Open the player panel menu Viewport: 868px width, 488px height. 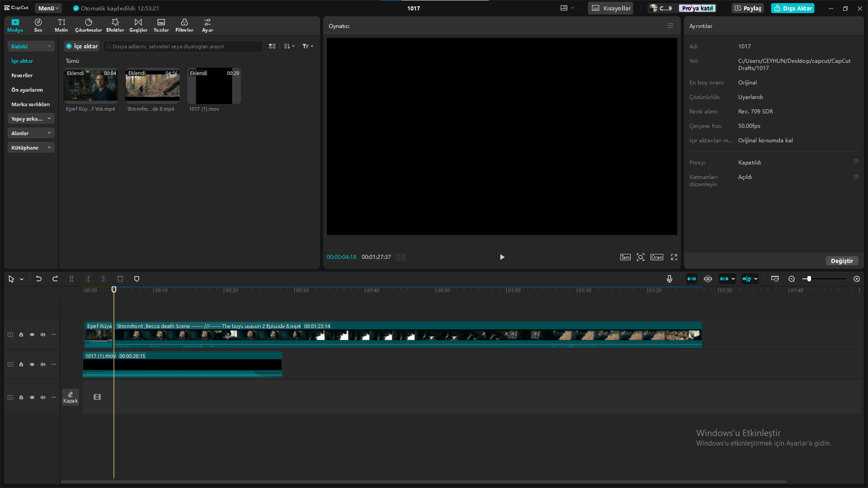pyautogui.click(x=670, y=26)
